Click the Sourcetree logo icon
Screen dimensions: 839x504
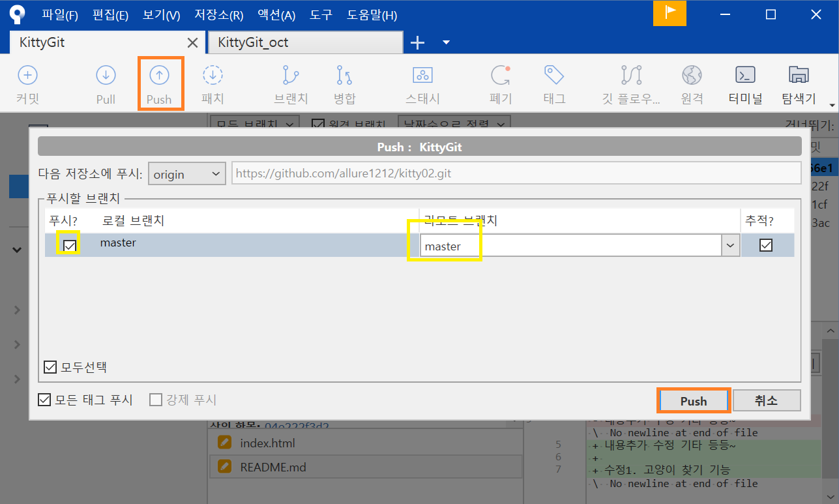pyautogui.click(x=17, y=14)
